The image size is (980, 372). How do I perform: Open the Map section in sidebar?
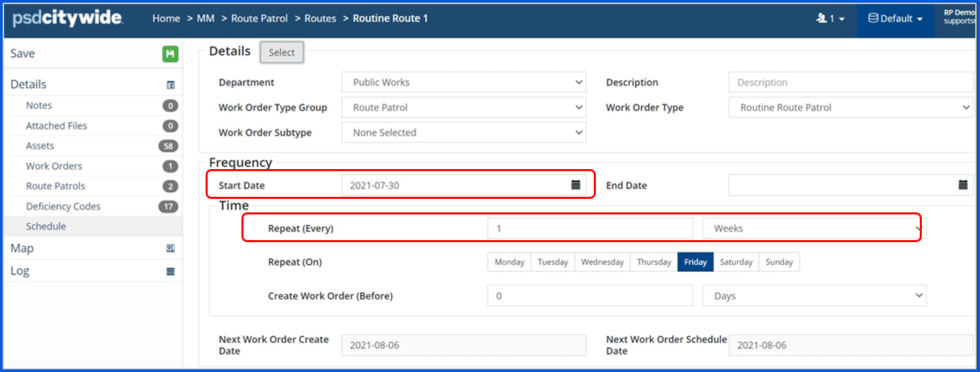[x=22, y=248]
